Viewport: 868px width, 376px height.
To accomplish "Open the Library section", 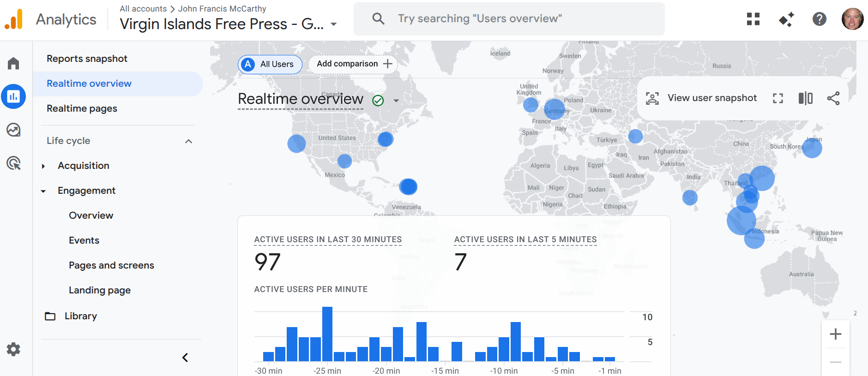I will [x=81, y=316].
